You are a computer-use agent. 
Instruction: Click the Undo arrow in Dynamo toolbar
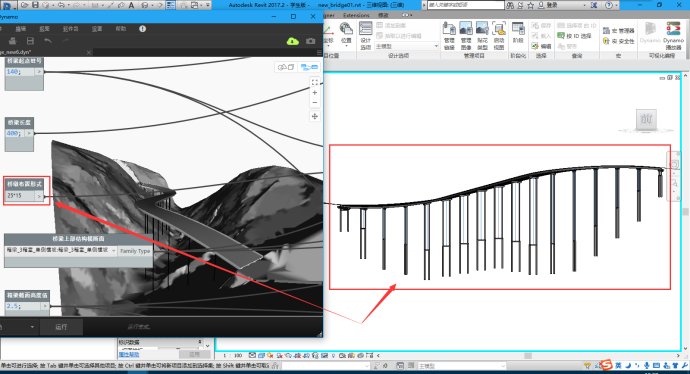pos(48,41)
